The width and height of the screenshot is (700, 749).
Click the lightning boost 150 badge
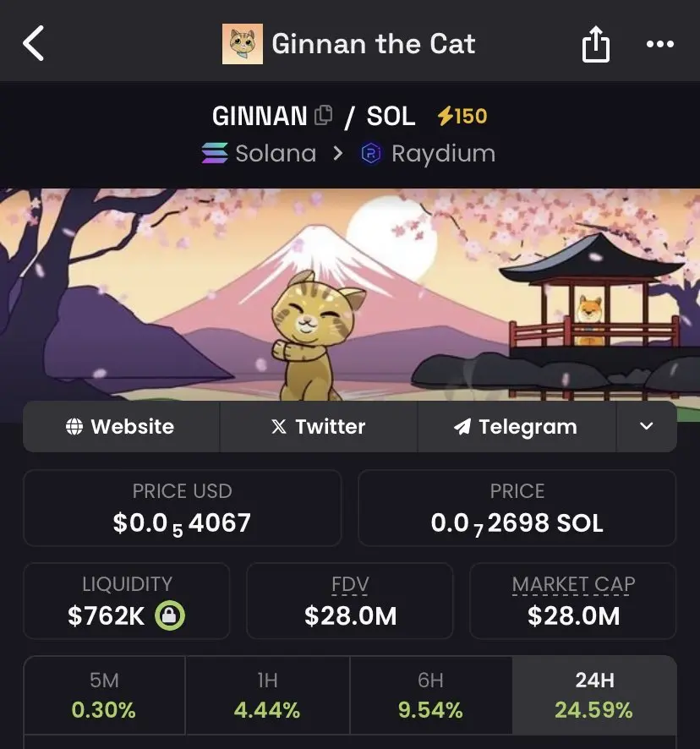462,116
